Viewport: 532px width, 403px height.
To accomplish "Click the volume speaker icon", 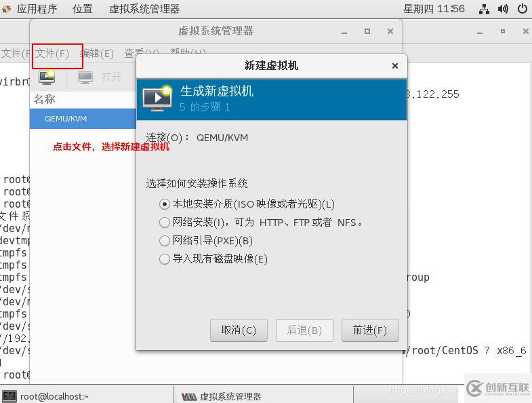I will (503, 9).
